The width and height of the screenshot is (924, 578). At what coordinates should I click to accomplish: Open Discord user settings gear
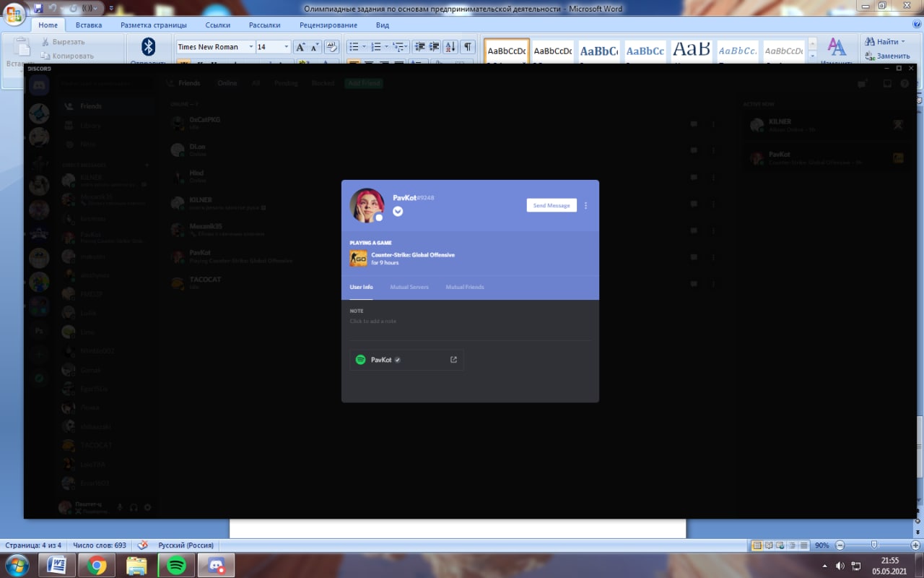click(x=148, y=508)
